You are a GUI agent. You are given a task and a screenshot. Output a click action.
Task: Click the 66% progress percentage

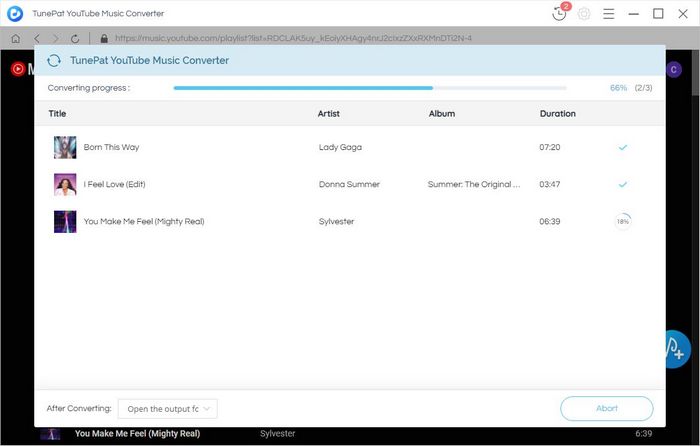click(618, 88)
